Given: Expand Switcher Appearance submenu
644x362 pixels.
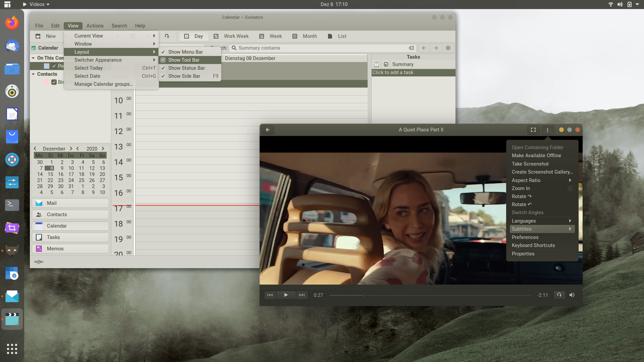Looking at the screenshot, I should (x=111, y=60).
